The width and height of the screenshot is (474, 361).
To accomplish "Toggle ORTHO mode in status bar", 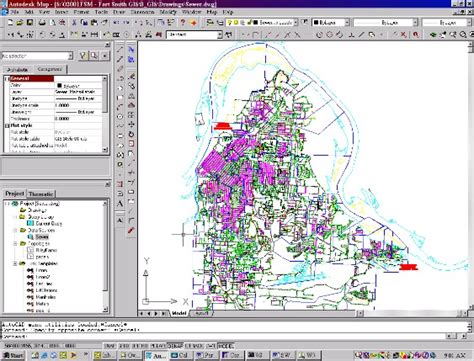I will (140, 346).
